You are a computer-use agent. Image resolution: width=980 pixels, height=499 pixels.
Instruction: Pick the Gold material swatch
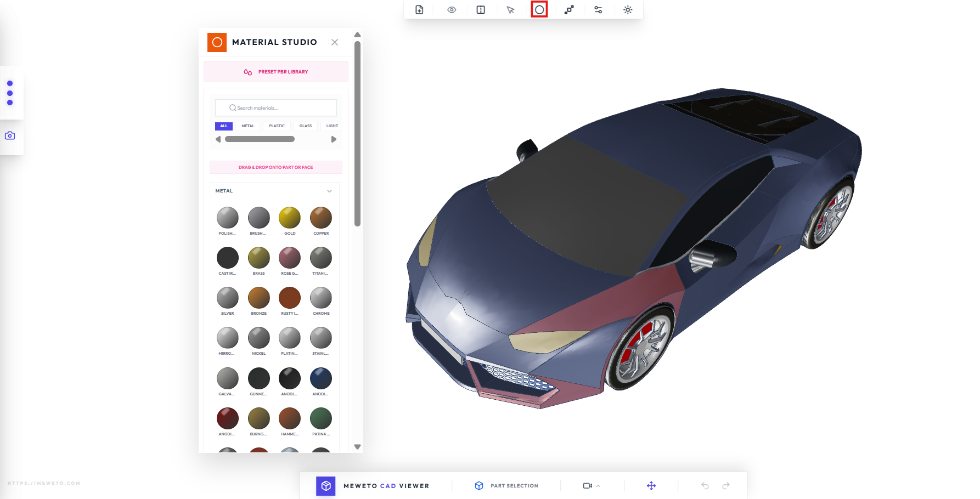click(x=290, y=218)
